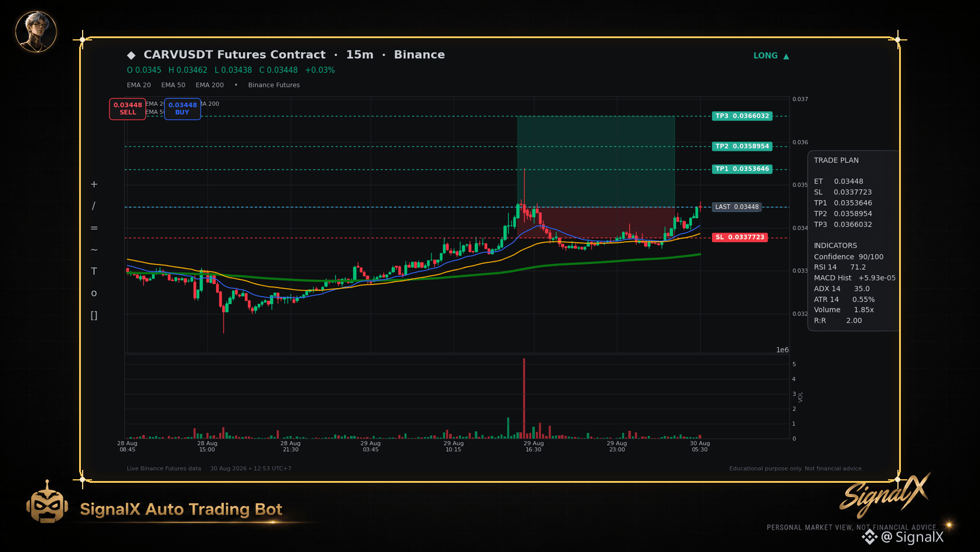This screenshot has height=552, width=980.
Task: Click the blue BUY 0.03448 button
Action: (x=182, y=109)
